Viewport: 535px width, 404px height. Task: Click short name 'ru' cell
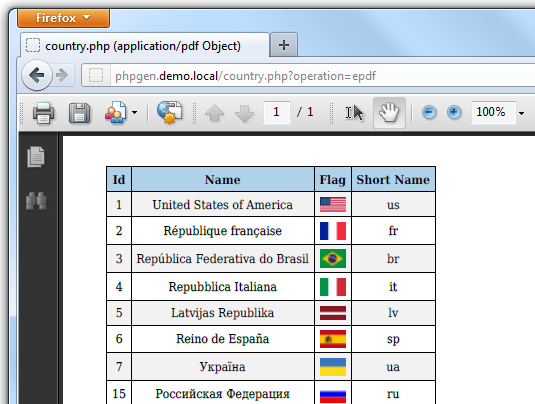click(x=393, y=393)
